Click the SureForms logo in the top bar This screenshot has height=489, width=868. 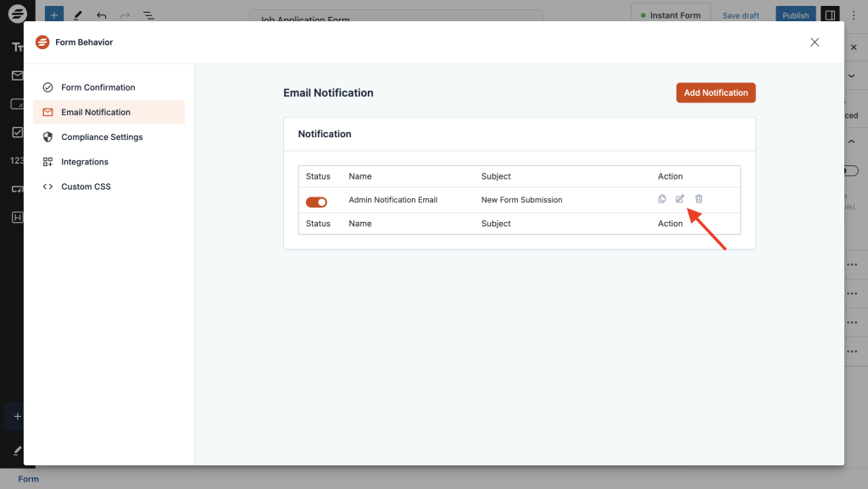(x=18, y=14)
